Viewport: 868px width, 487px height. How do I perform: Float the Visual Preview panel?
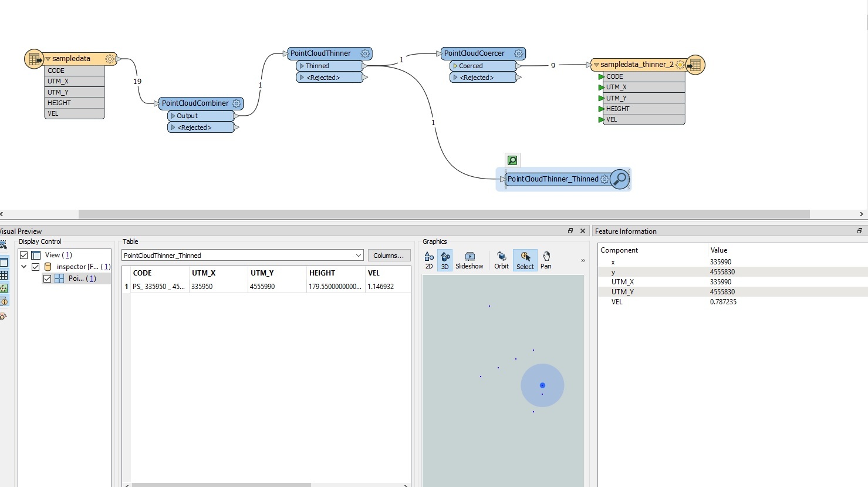click(x=570, y=231)
